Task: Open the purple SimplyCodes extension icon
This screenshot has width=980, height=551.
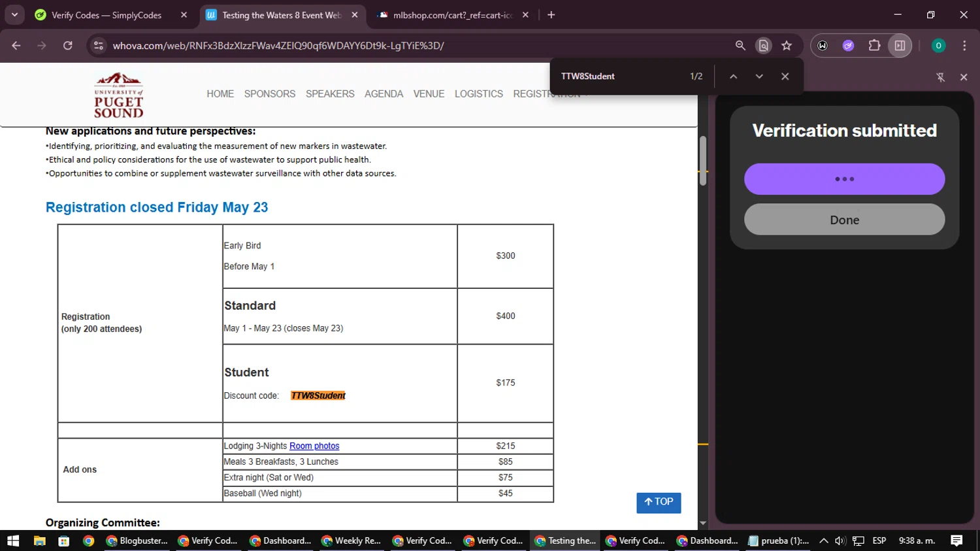Action: [x=848, y=46]
